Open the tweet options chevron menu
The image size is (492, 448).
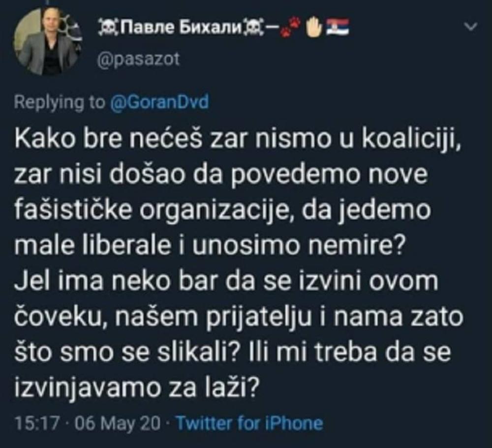click(x=471, y=27)
